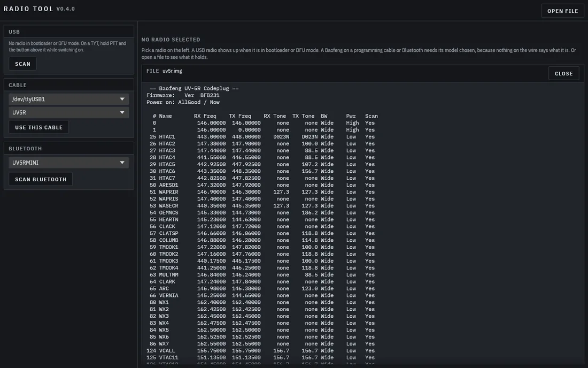
Task: Select channel 62 TMOOK4 row
Action: tap(262, 268)
